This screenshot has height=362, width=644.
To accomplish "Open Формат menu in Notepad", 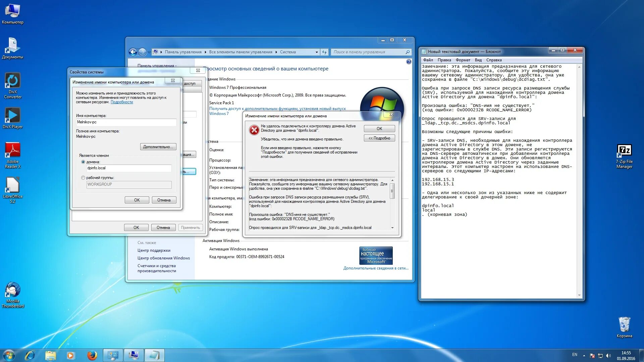I will tap(463, 60).
